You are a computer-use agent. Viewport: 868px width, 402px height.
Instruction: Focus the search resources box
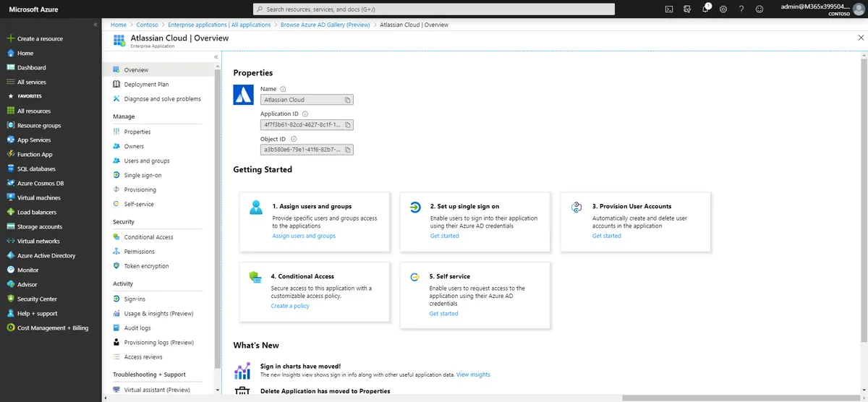434,9
